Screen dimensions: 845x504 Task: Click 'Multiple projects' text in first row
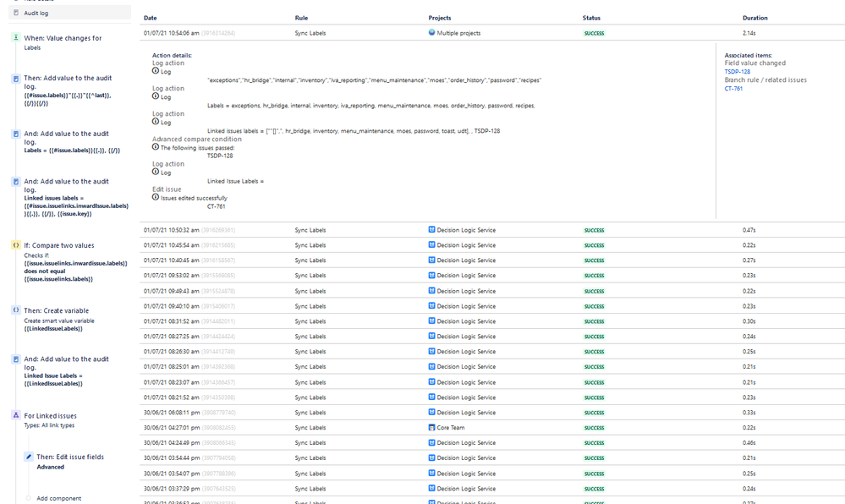[458, 34]
